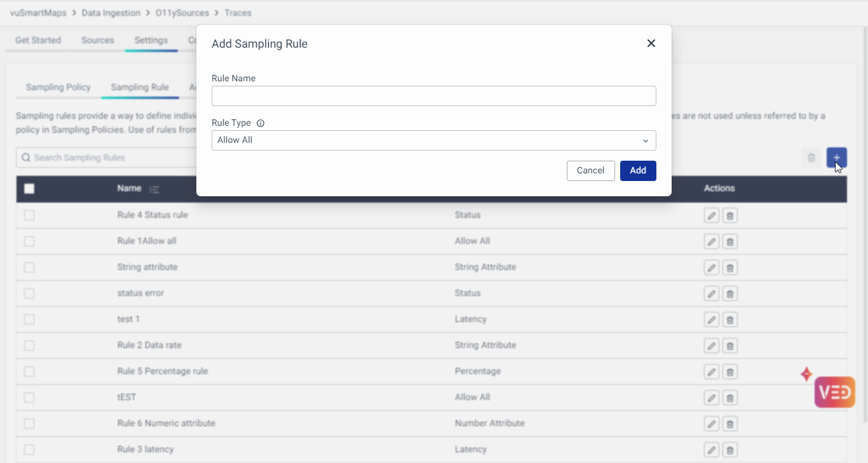This screenshot has width=868, height=463.
Task: Click the info icon beside Rule Type
Action: [261, 123]
